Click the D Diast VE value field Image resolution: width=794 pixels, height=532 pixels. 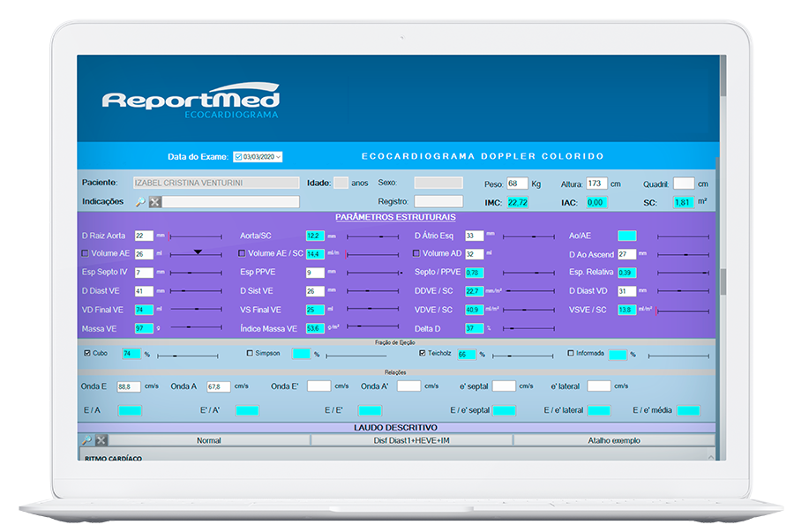tap(144, 291)
